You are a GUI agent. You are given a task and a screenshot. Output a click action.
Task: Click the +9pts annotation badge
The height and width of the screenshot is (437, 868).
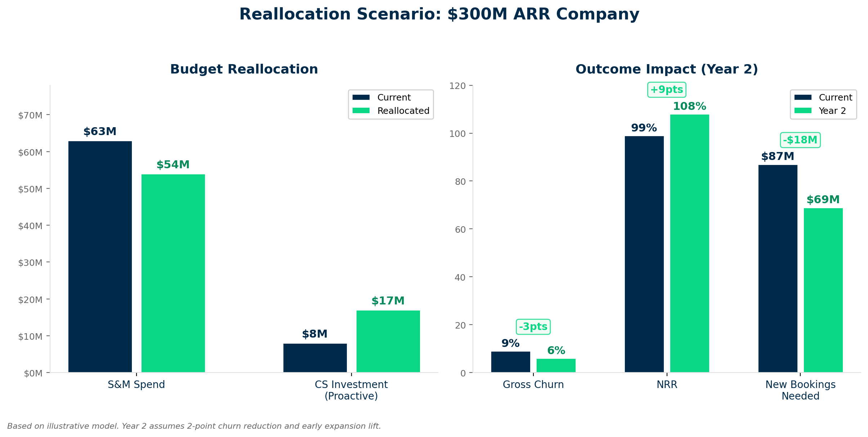coord(667,90)
